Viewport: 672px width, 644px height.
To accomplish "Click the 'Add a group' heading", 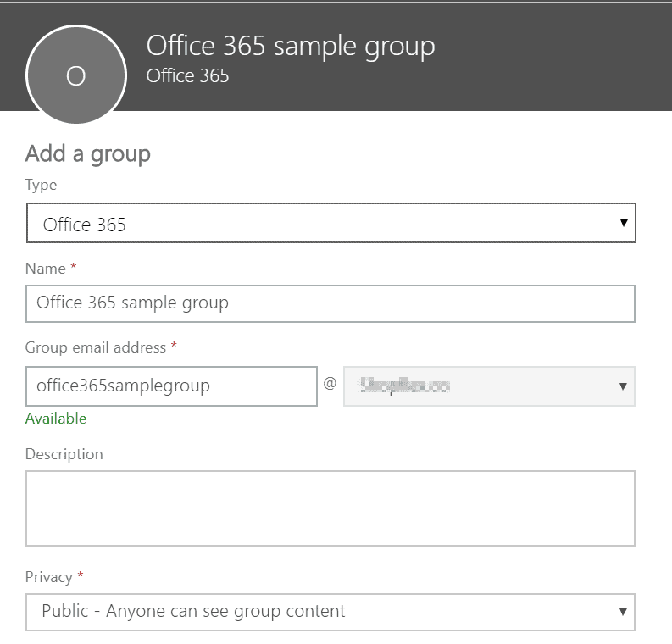I will [88, 153].
